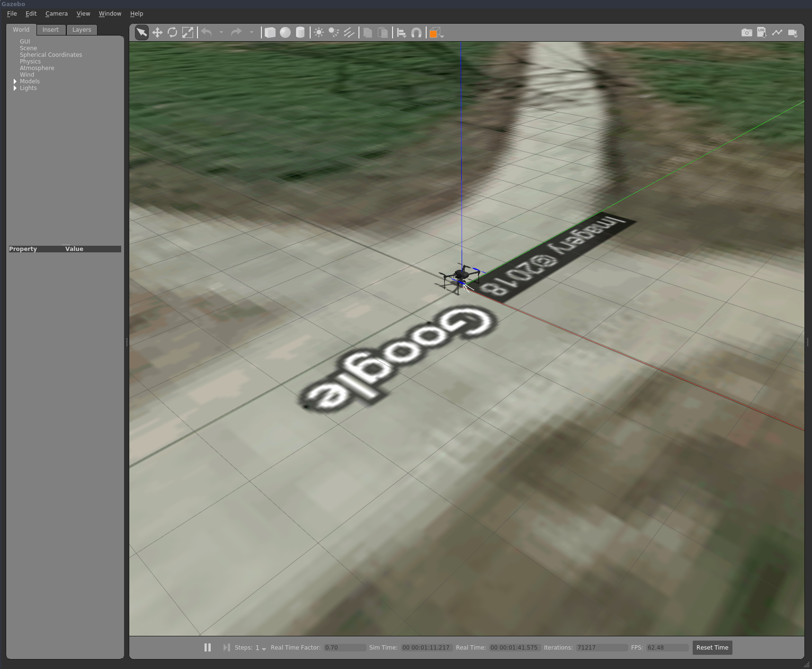812x669 pixels.
Task: Select the Rotate mode tool
Action: tap(172, 33)
